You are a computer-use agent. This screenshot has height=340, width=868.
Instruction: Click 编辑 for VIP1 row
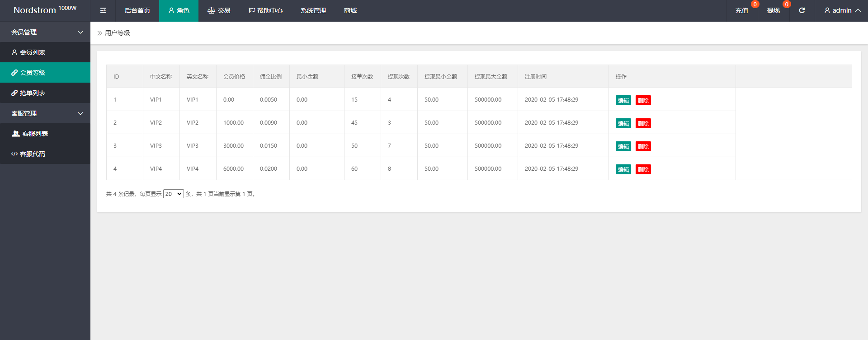tap(623, 100)
